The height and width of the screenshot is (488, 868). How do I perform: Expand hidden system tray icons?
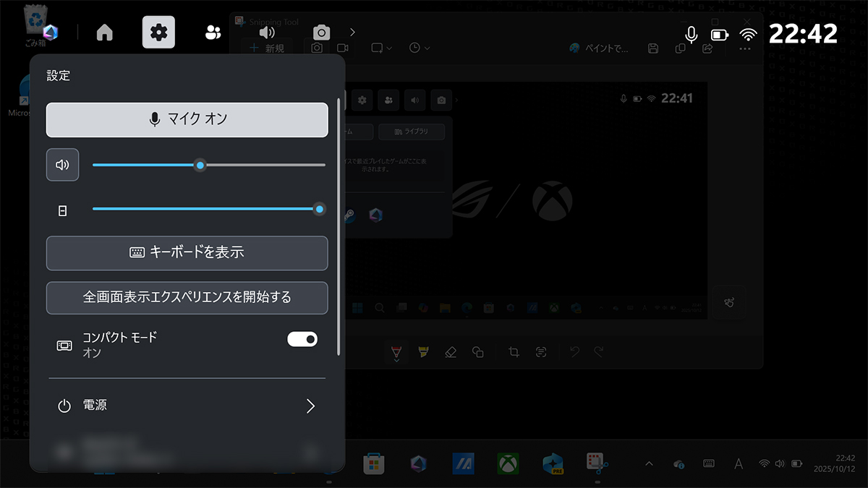649,463
